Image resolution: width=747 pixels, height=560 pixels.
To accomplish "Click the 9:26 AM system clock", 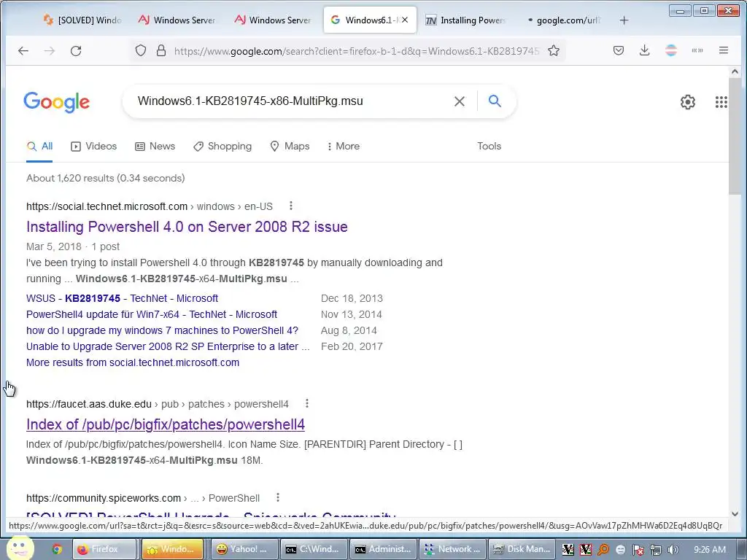I will 710,550.
